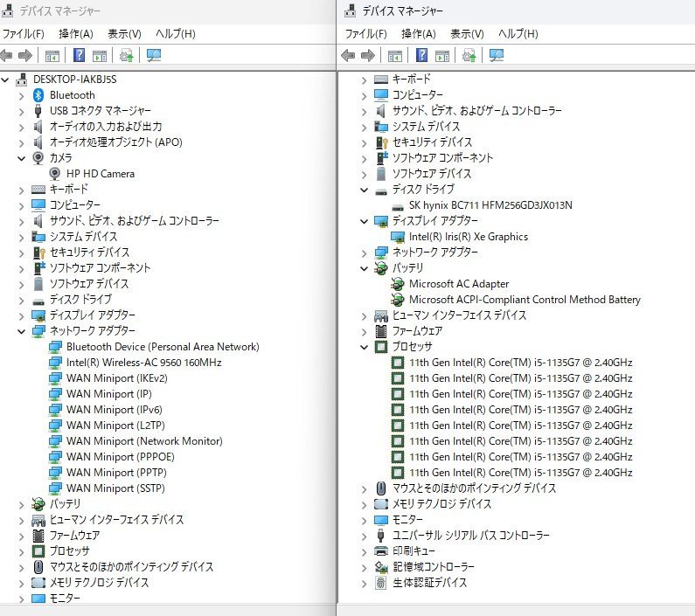The image size is (695, 616).
Task: Select Microsoft ACPI-Compliant Control Method Battery
Action: click(x=525, y=300)
